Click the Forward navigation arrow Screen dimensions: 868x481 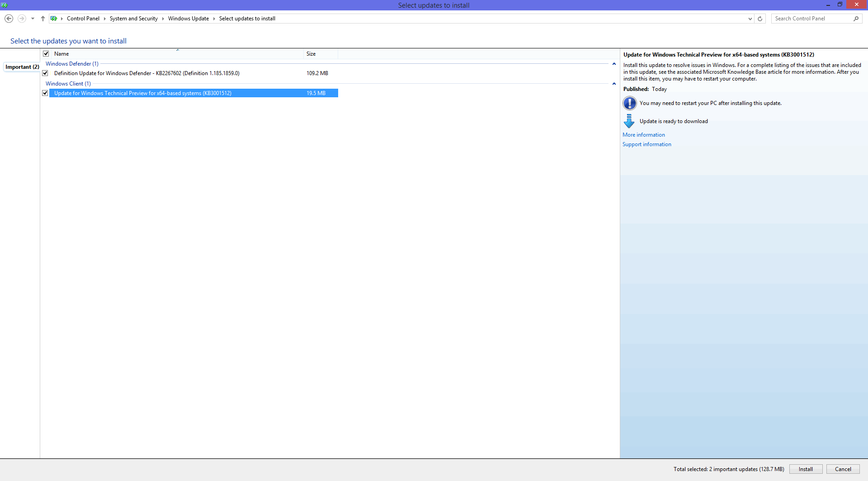[x=21, y=19]
